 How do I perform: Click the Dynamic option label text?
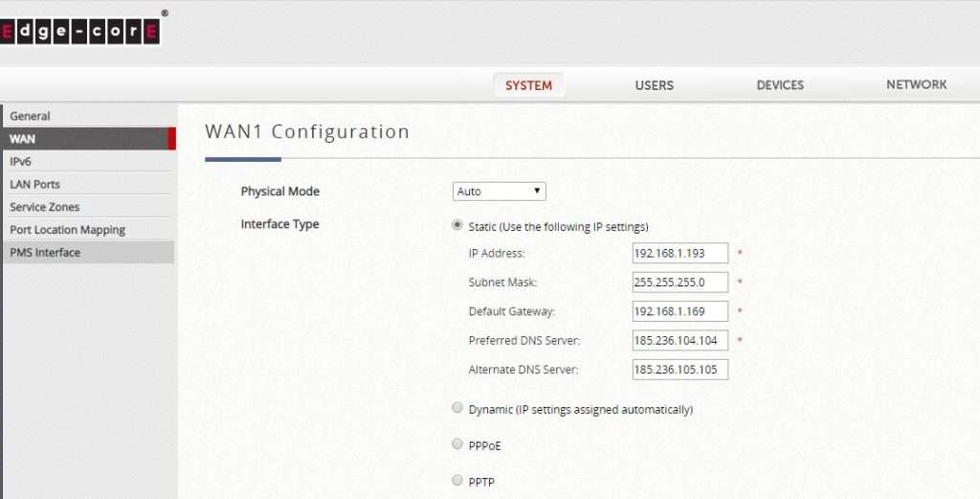click(581, 410)
